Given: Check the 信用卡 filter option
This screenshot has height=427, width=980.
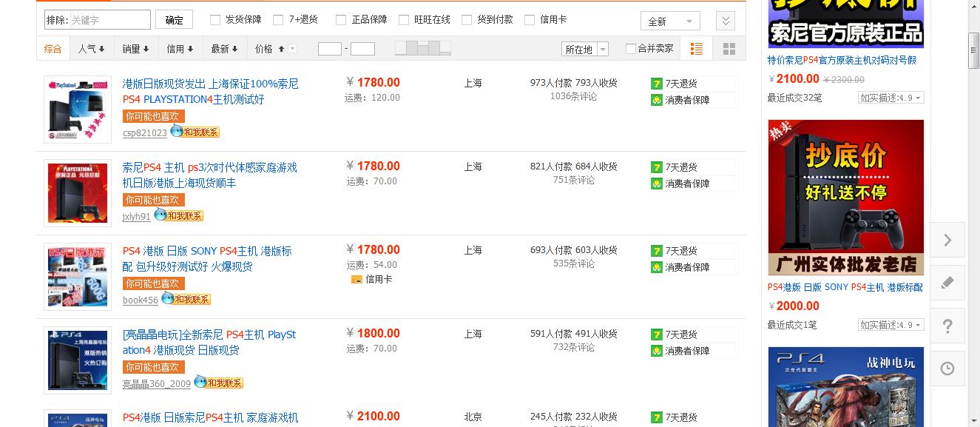Looking at the screenshot, I should [530, 20].
